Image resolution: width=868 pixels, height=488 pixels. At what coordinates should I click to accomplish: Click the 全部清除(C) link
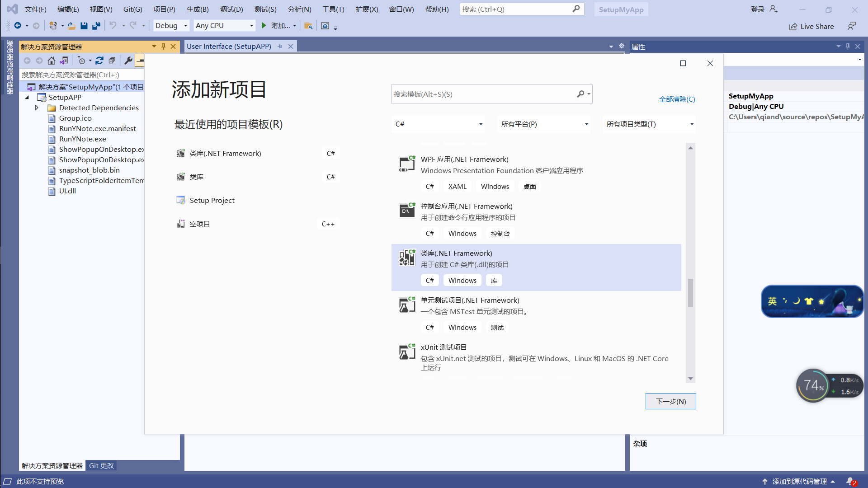[x=677, y=99]
